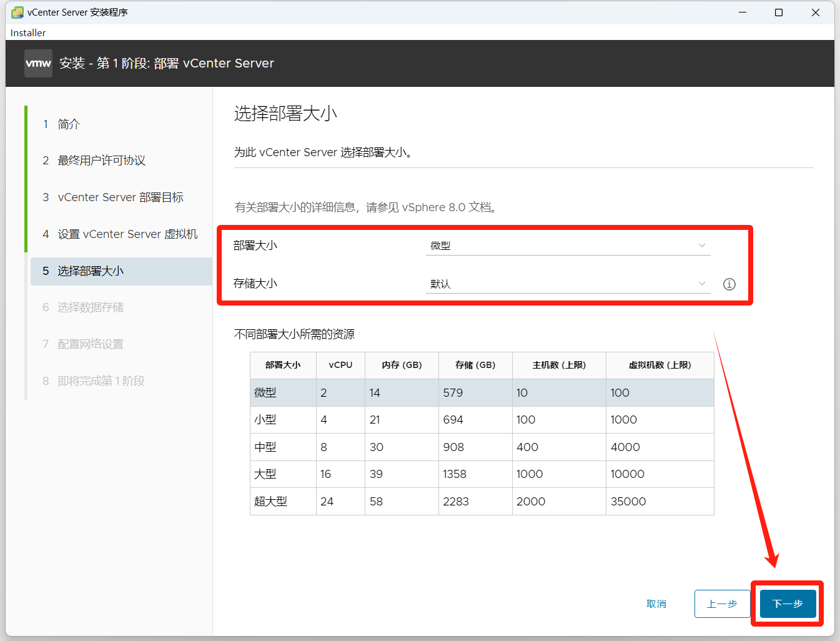Image resolution: width=840 pixels, height=641 pixels.
Task: Click the storage size info icon
Action: 729,284
